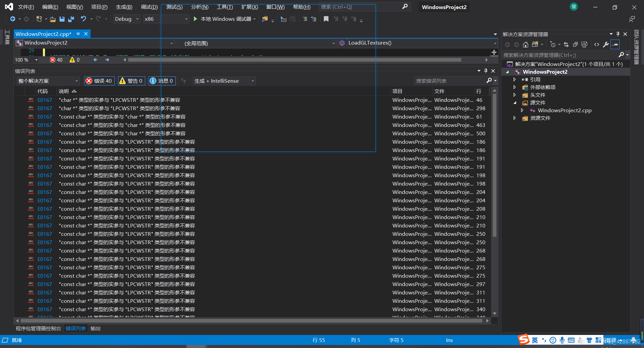Viewport: 644px width, 348px height.
Task: Open Debug configuration dropdown
Action: point(127,19)
